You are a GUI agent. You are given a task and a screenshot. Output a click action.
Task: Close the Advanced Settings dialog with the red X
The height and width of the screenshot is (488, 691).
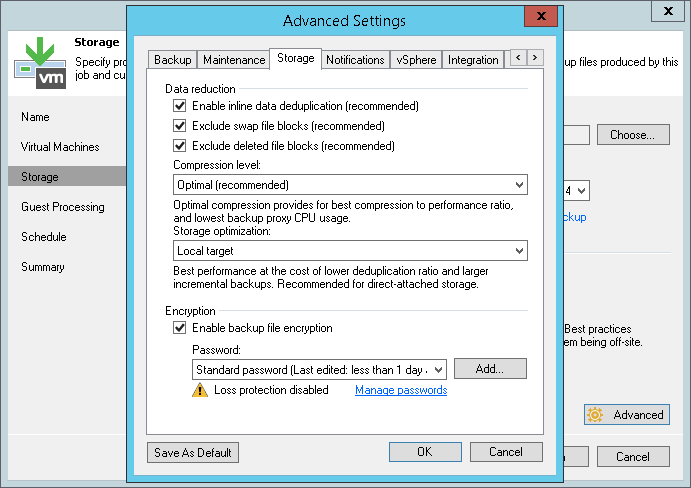coord(541,16)
